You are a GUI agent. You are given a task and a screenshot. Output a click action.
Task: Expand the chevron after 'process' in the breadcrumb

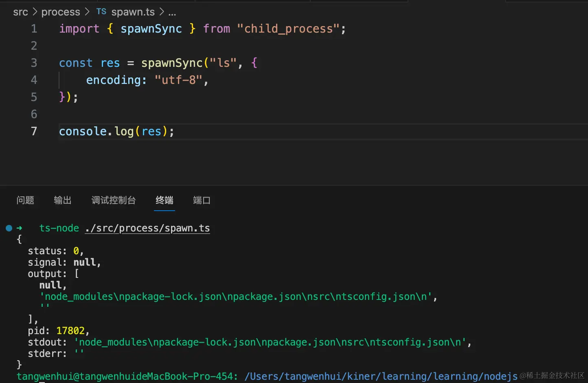click(87, 12)
